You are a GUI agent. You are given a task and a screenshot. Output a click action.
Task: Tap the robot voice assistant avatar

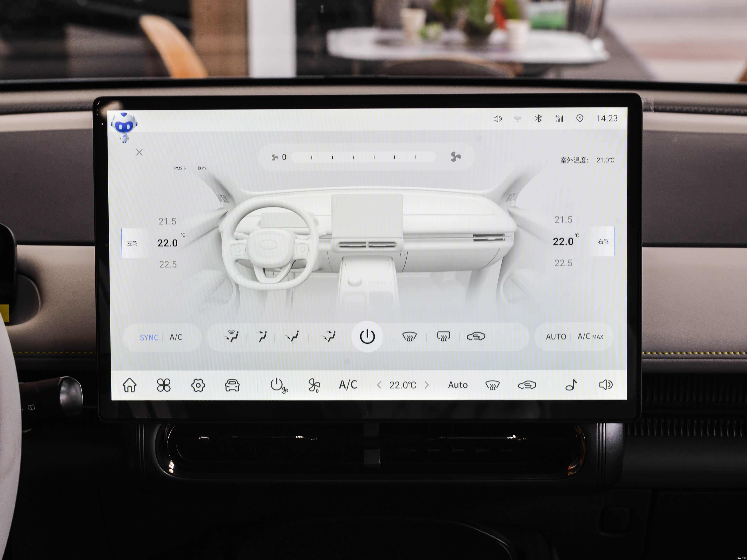click(124, 127)
